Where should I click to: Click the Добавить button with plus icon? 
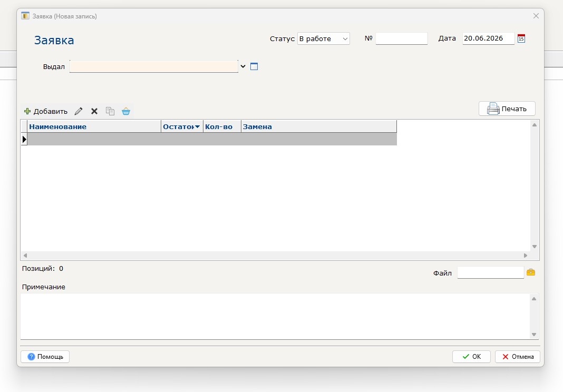tap(46, 111)
